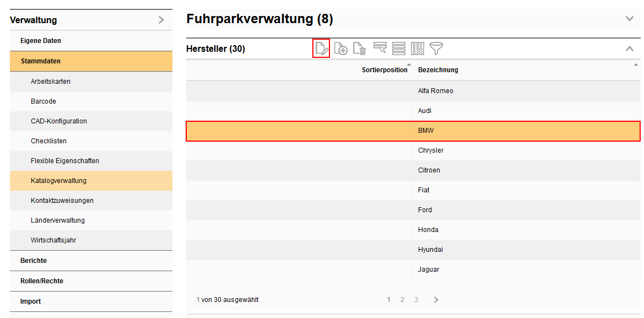
Task: Click the row selection cursor icon
Action: pyautogui.click(x=380, y=48)
